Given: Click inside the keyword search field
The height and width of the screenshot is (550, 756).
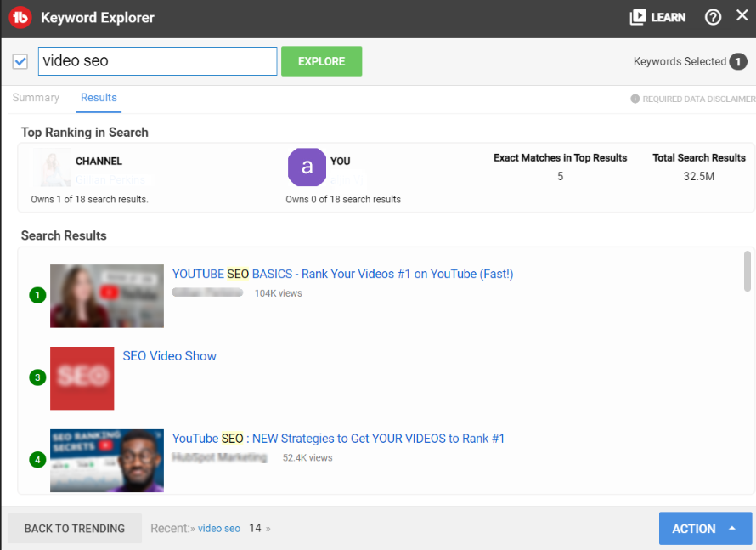Looking at the screenshot, I should (x=157, y=60).
